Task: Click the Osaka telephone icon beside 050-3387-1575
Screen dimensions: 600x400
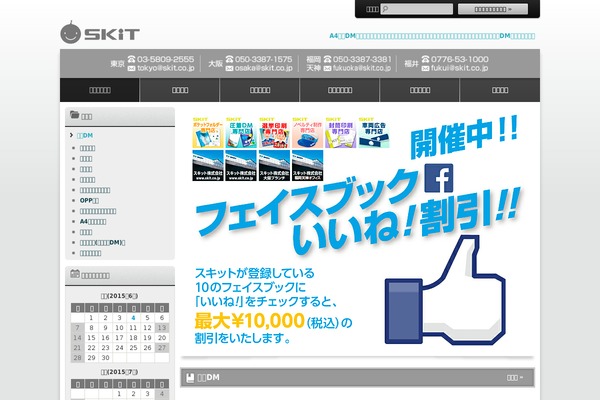Action: 229,59
